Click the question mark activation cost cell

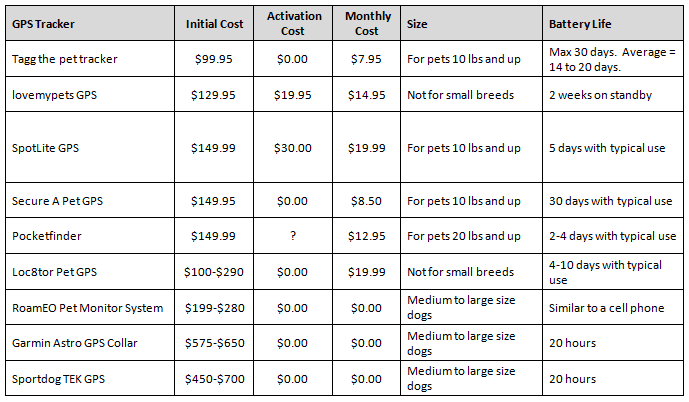[293, 236]
